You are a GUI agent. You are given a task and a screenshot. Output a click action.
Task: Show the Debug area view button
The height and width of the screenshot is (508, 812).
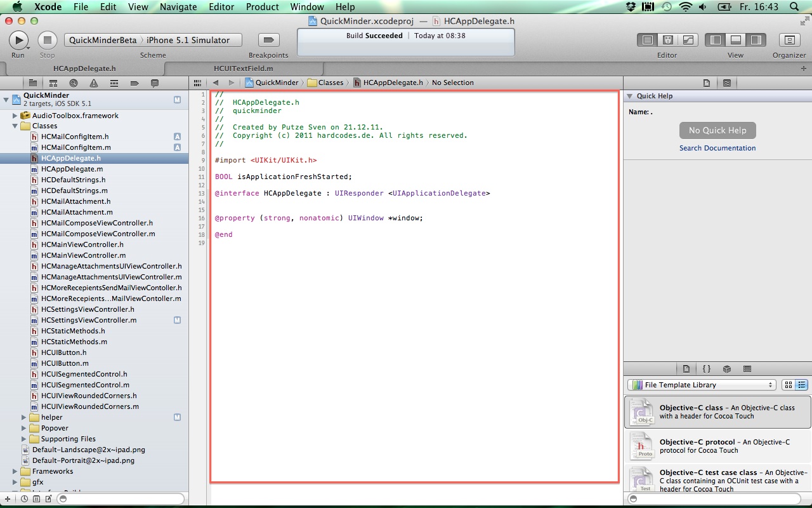pyautogui.click(x=736, y=40)
